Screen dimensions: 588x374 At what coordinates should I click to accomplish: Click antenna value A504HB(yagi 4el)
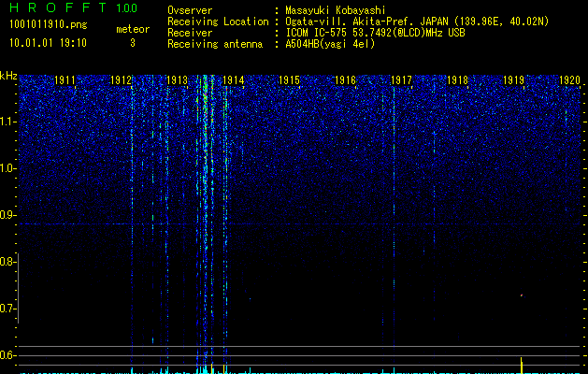click(330, 44)
